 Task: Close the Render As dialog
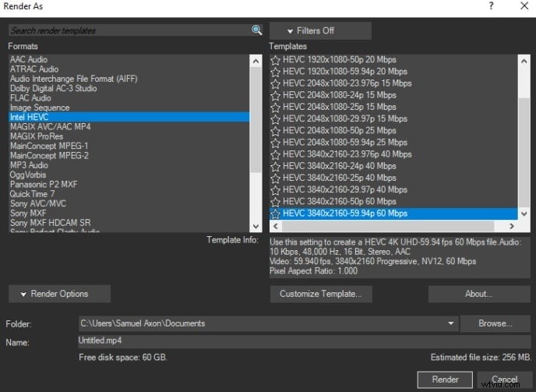[x=524, y=5]
